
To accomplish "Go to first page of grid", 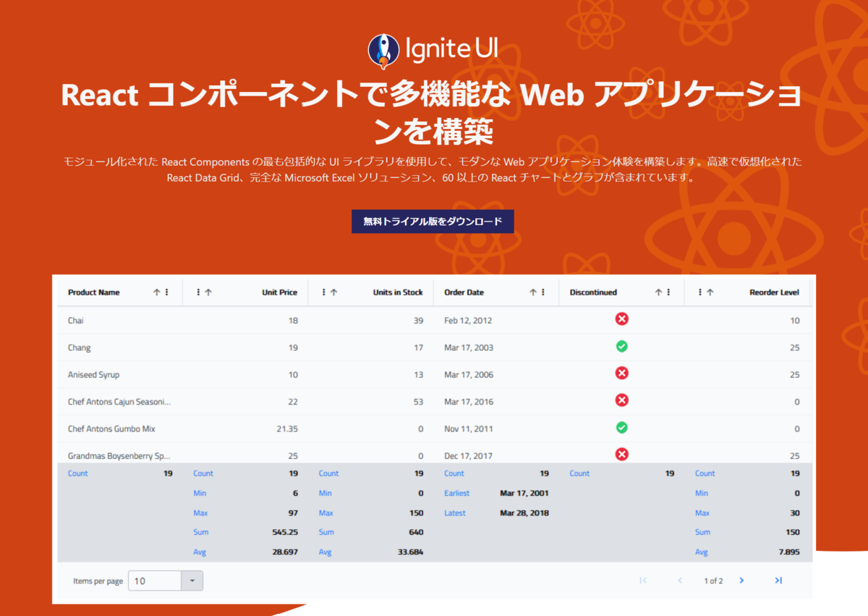I will click(x=643, y=581).
